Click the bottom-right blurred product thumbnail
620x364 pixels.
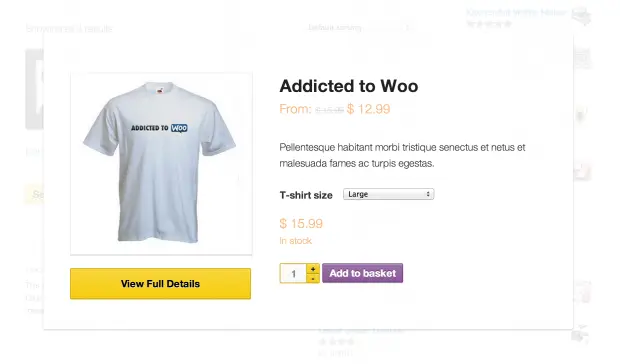point(580,335)
